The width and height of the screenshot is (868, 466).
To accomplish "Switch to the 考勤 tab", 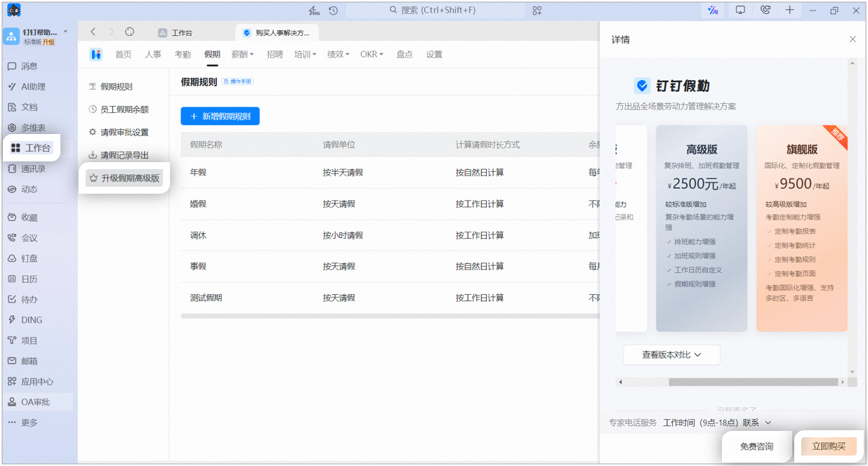I will pyautogui.click(x=183, y=54).
